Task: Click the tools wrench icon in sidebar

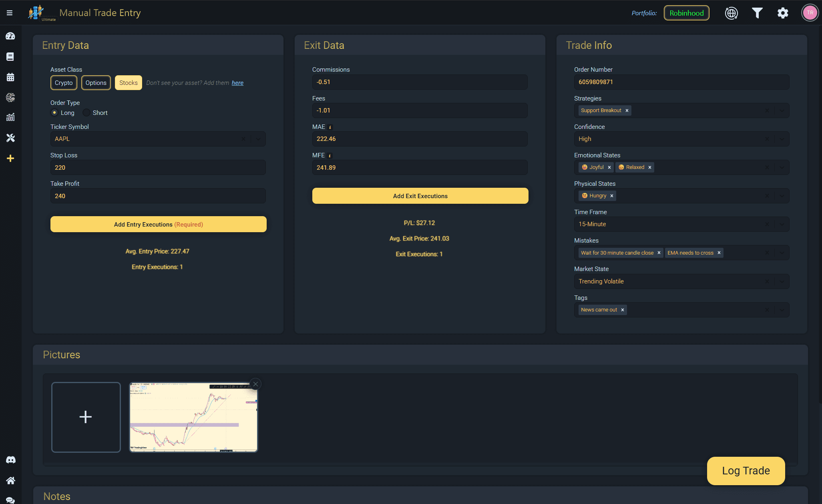Action: (10, 138)
